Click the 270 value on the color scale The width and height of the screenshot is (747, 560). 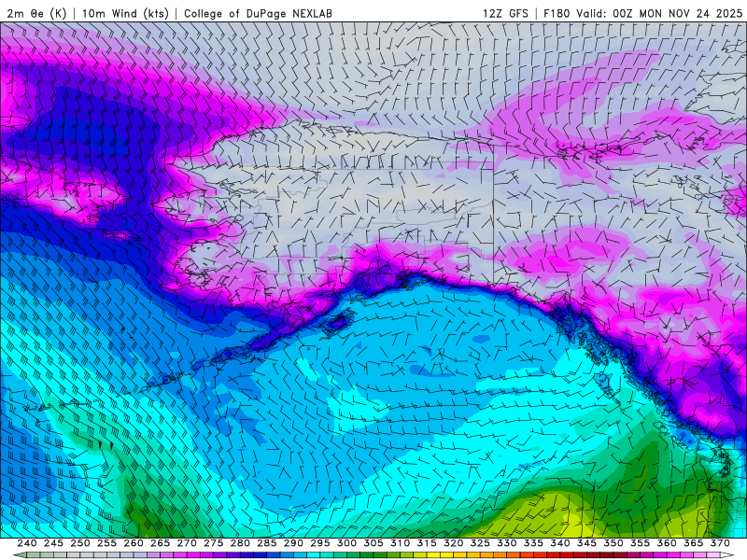187,543
